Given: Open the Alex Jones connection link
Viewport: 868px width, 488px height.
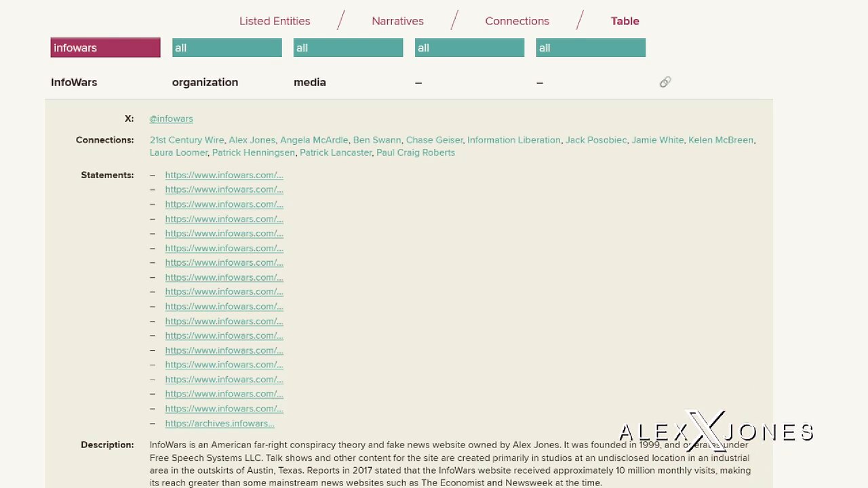Looking at the screenshot, I should coord(252,140).
